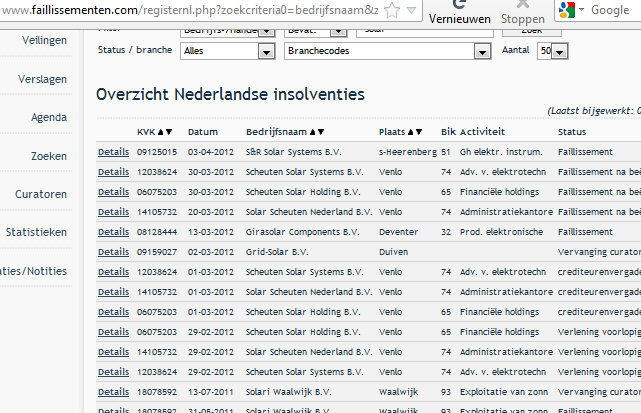This screenshot has height=413, width=641.
Task: Open Details for Solari Waalwijk 13-07-2011
Action: 113,392
